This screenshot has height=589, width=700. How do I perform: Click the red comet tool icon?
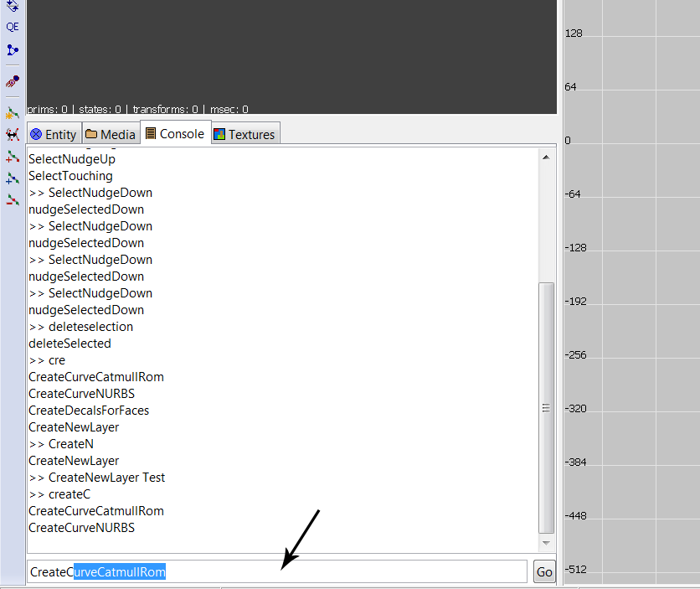(x=13, y=81)
